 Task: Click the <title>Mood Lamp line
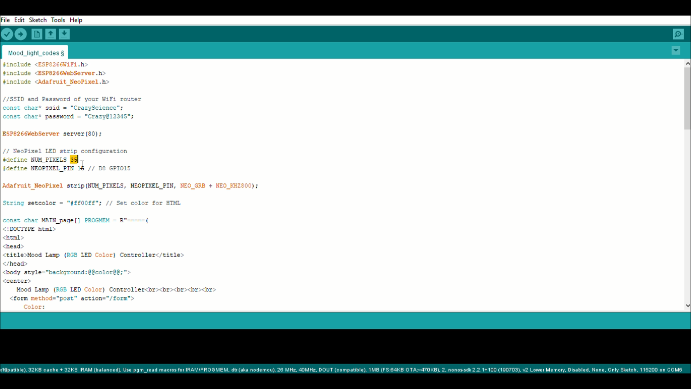[x=93, y=255]
